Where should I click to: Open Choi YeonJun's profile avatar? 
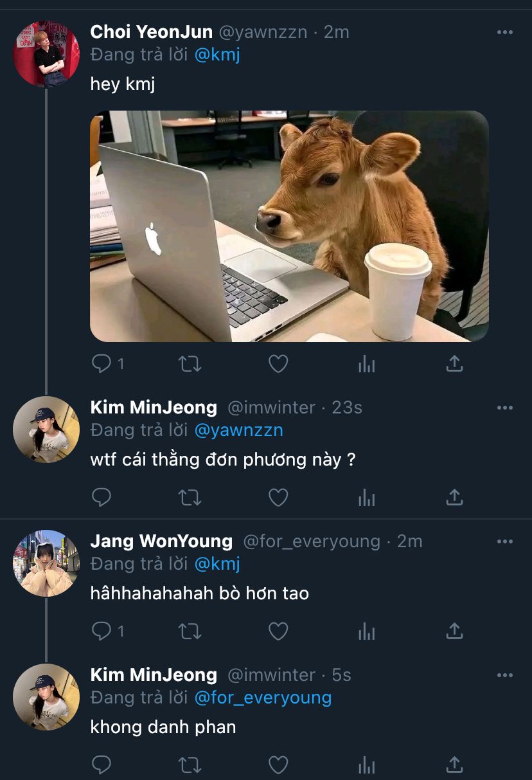tap(46, 54)
